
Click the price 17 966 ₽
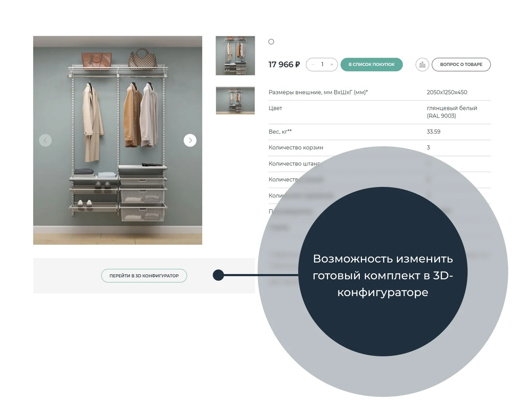click(x=284, y=65)
